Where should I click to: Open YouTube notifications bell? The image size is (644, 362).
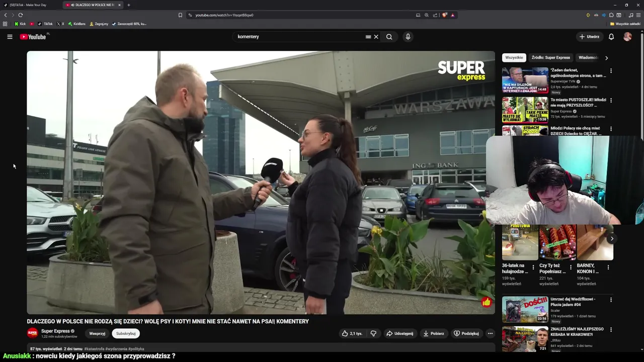tap(611, 37)
